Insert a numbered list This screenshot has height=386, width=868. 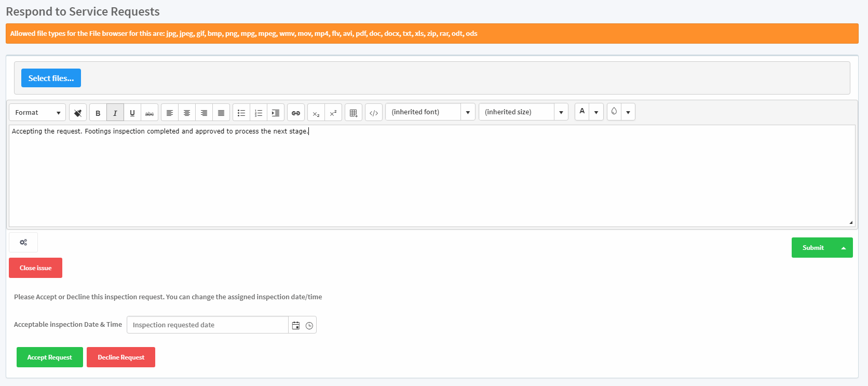point(259,113)
